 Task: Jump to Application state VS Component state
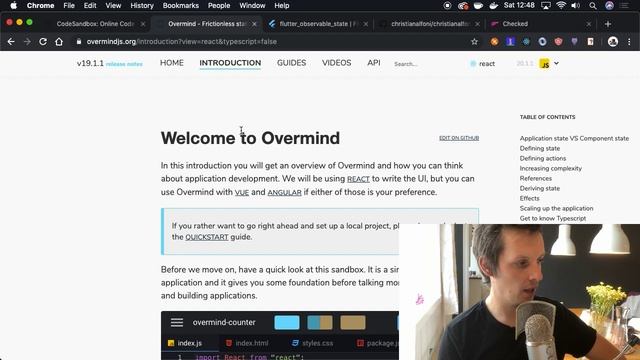pos(574,138)
